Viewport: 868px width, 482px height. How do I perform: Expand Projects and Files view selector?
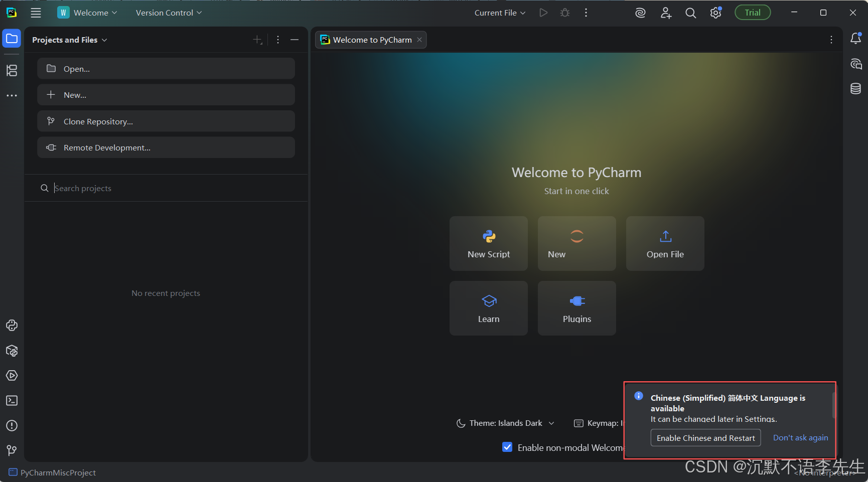point(69,40)
